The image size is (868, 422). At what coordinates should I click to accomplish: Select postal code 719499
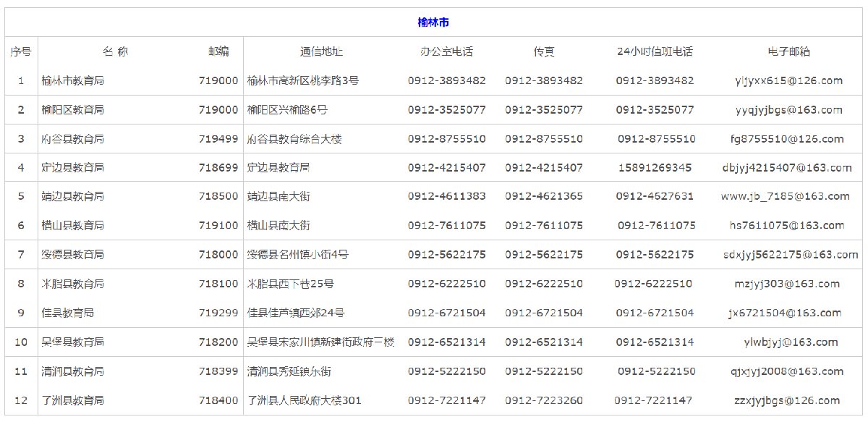[x=218, y=138]
